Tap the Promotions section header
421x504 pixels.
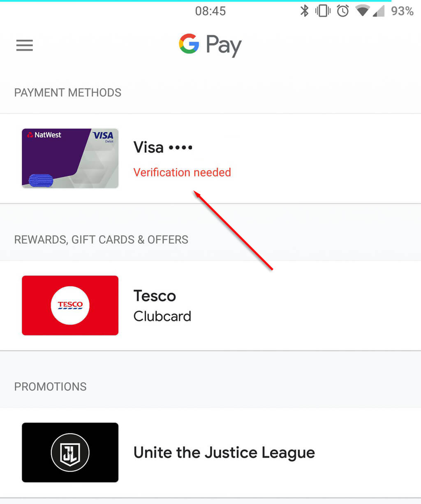click(51, 387)
